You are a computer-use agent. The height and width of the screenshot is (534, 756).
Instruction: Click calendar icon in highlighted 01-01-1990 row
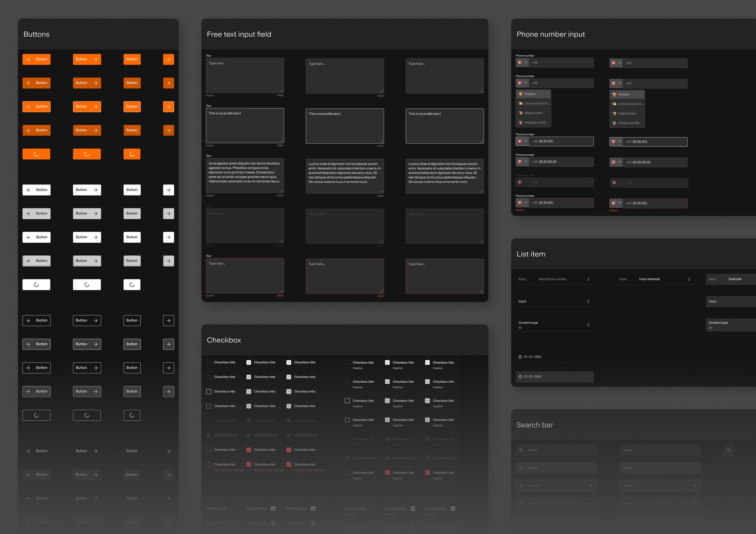coord(520,377)
